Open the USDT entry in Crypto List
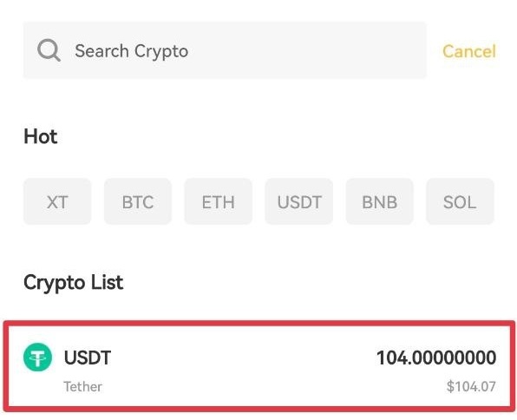 pyautogui.click(x=258, y=366)
